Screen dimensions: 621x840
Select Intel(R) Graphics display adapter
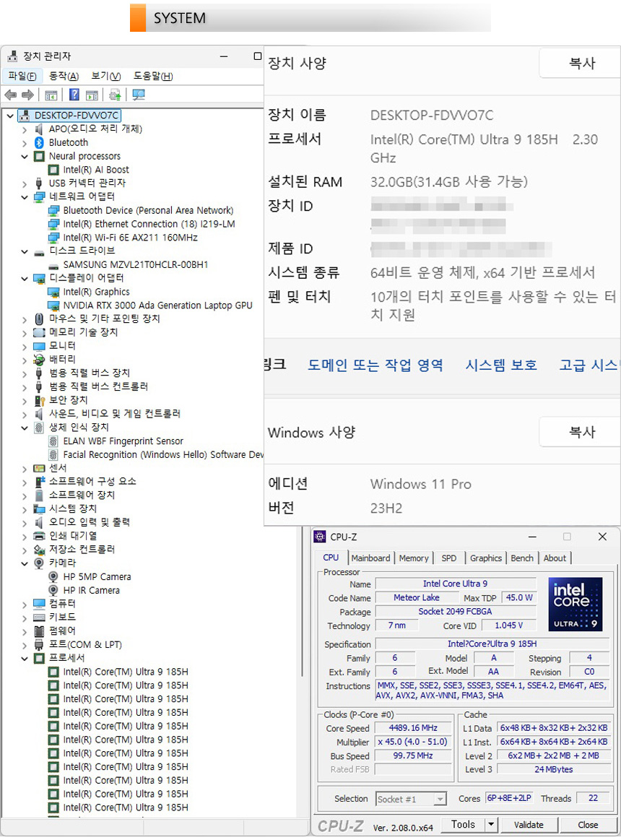tap(97, 292)
